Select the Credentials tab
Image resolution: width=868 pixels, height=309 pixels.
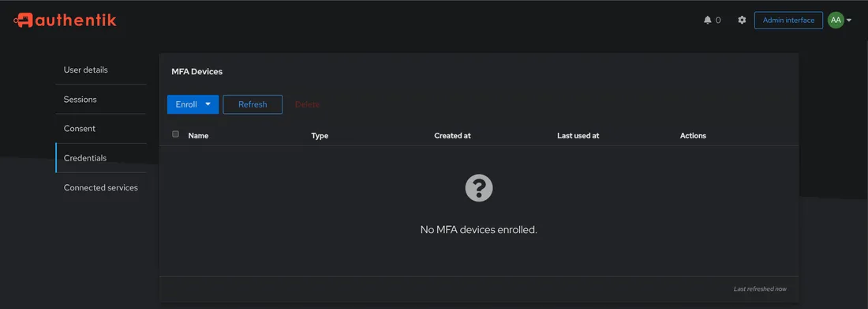(x=101, y=158)
